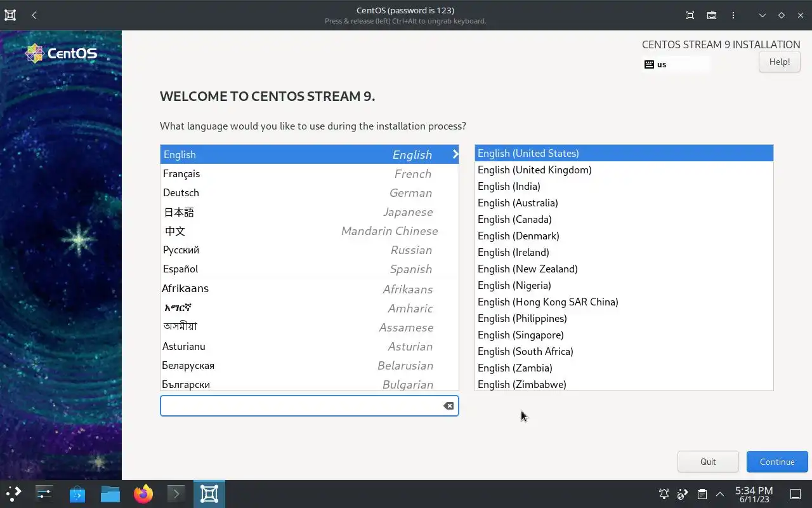Screen dimensions: 812x508
Task: Select Asturianu (Asturian) language
Action: click(310, 346)
